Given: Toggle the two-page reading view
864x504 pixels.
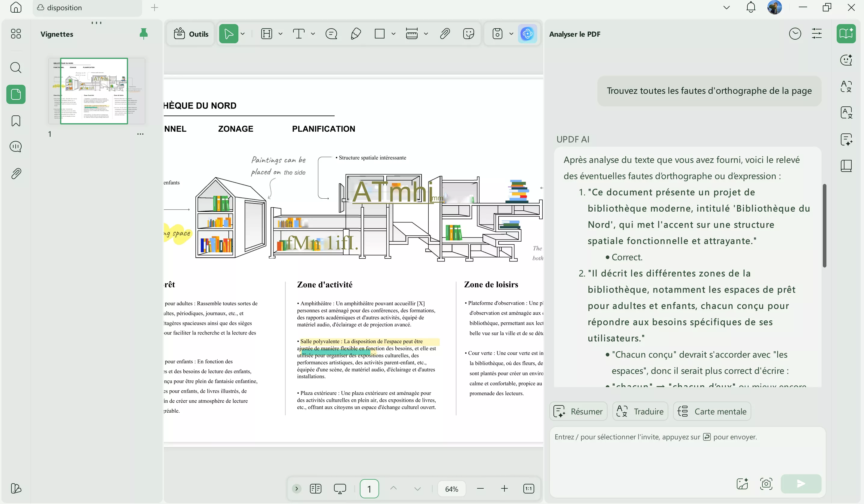Looking at the screenshot, I should pyautogui.click(x=315, y=489).
